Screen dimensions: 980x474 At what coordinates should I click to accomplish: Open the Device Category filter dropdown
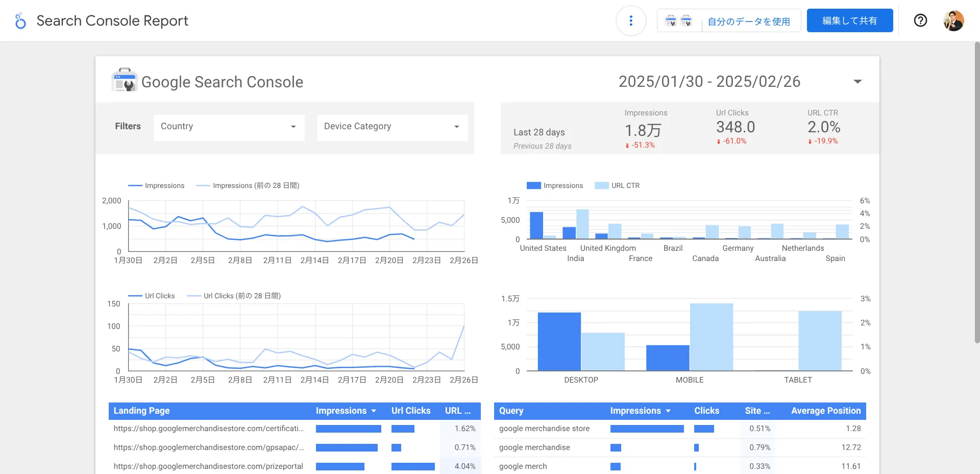click(x=393, y=127)
